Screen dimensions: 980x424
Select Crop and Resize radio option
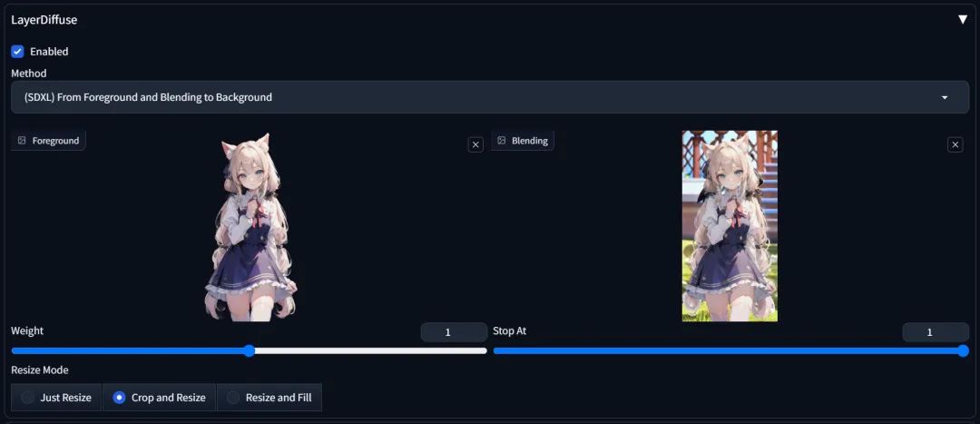pos(160,397)
